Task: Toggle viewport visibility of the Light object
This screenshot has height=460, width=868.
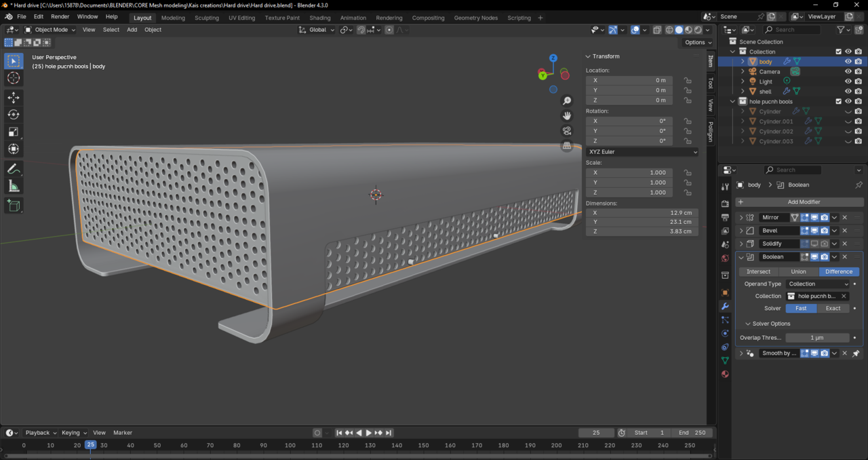Action: 848,81
